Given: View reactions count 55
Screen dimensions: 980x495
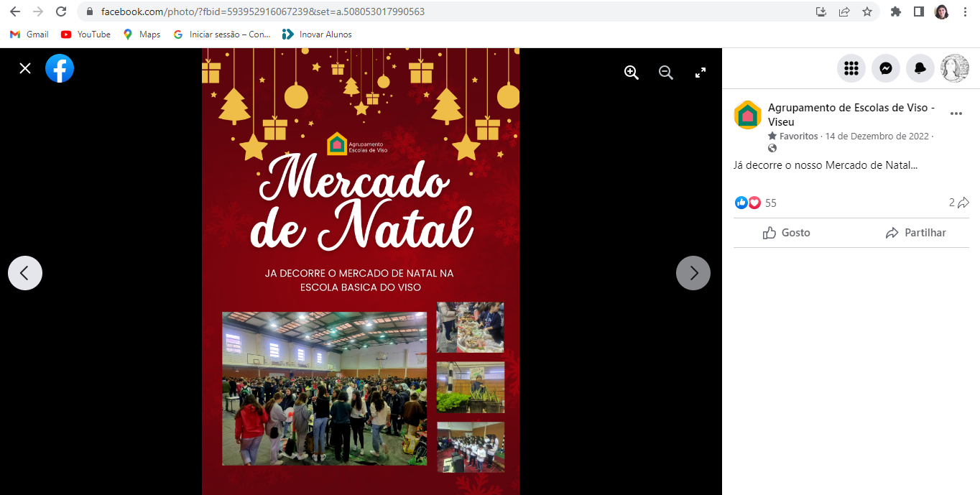Looking at the screenshot, I should [x=771, y=203].
